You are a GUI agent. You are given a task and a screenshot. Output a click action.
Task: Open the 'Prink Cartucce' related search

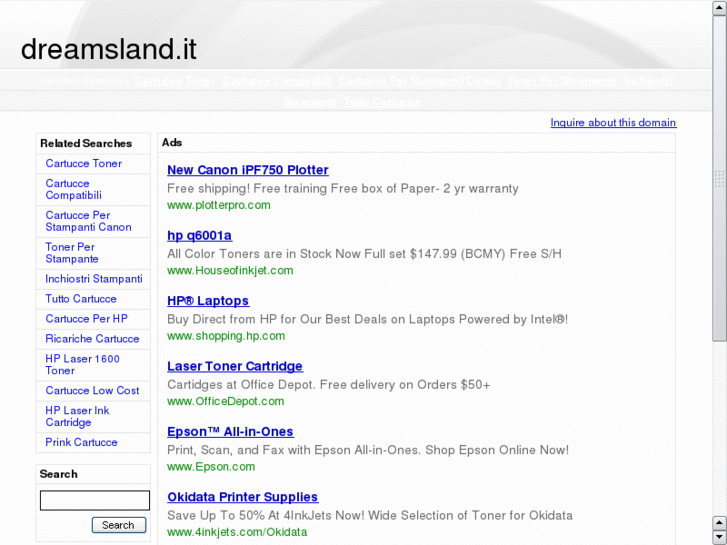81,442
